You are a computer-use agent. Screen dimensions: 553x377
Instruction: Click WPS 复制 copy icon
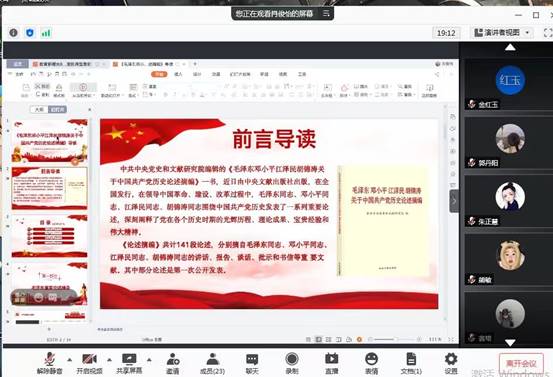[x=42, y=95]
